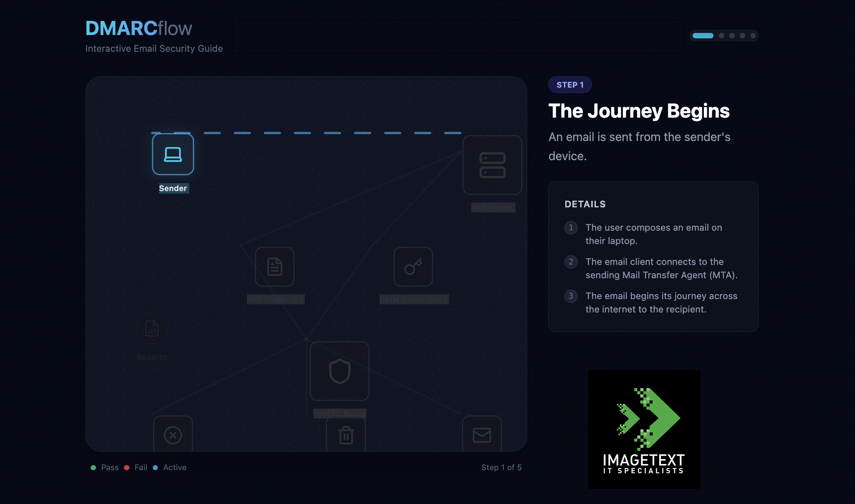This screenshot has height=504, width=855.
Task: Select the mail server node icon
Action: (492, 165)
